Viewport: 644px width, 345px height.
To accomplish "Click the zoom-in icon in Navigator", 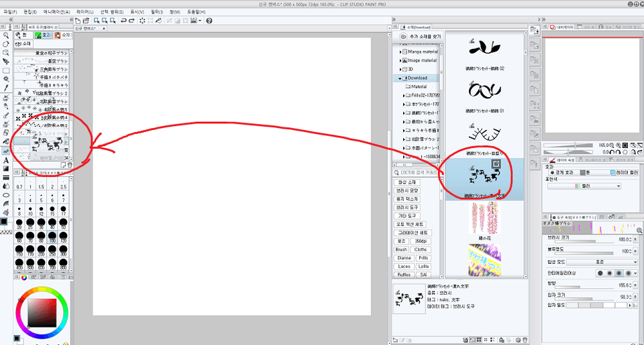I will click(x=618, y=145).
